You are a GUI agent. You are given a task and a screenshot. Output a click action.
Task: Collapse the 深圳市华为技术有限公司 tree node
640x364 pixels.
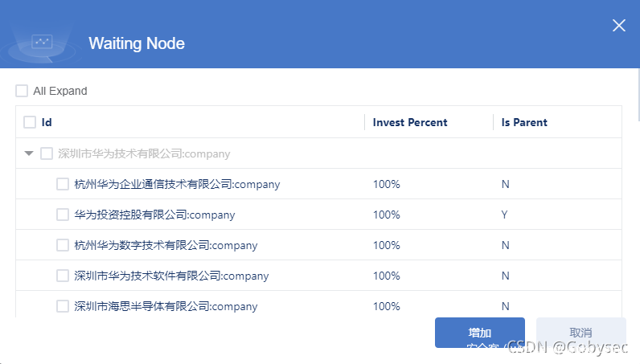click(29, 153)
